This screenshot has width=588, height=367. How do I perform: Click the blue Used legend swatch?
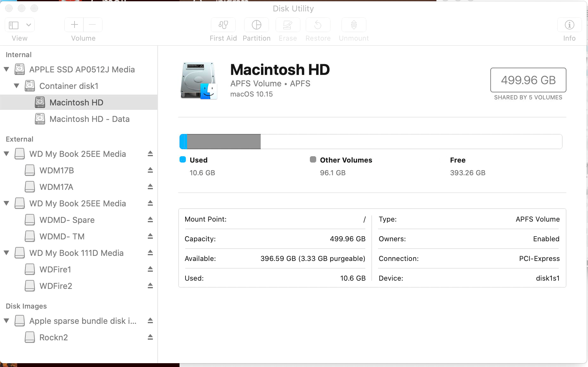coord(183,159)
